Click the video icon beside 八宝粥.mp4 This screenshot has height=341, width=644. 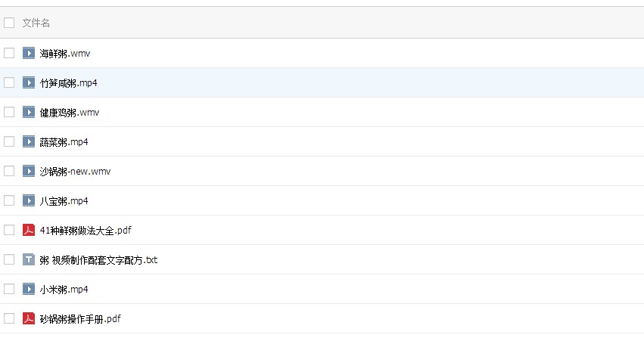pos(28,200)
